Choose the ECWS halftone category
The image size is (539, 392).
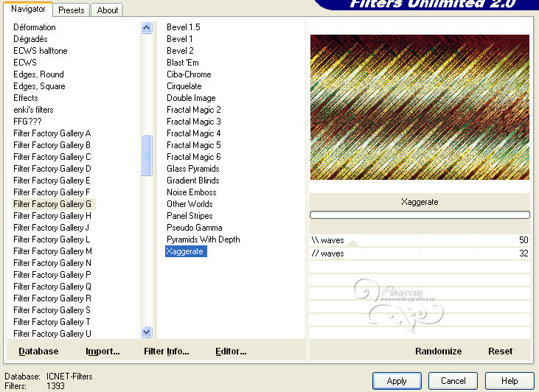(41, 51)
